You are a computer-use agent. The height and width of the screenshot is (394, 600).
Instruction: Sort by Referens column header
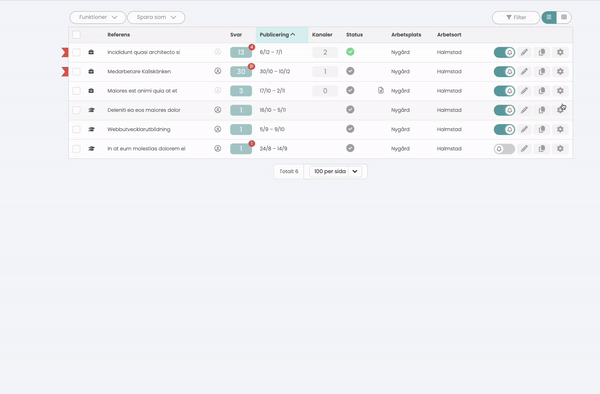(x=119, y=35)
